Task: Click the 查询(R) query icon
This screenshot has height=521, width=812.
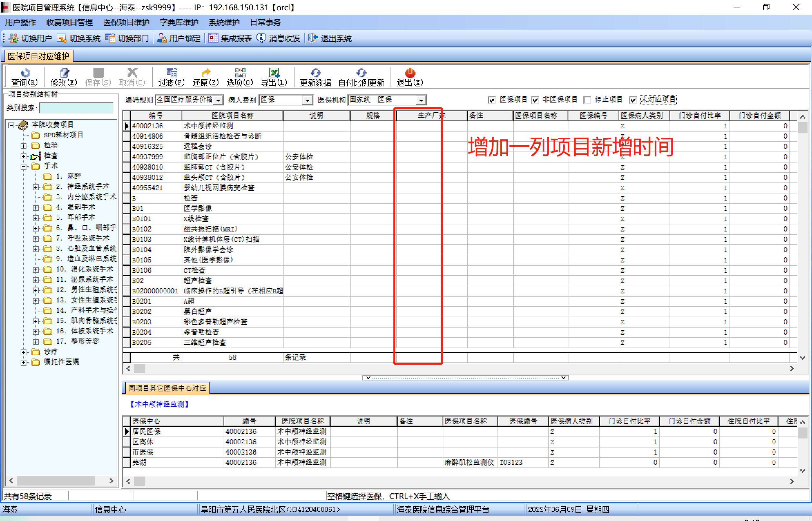Action: coord(25,73)
